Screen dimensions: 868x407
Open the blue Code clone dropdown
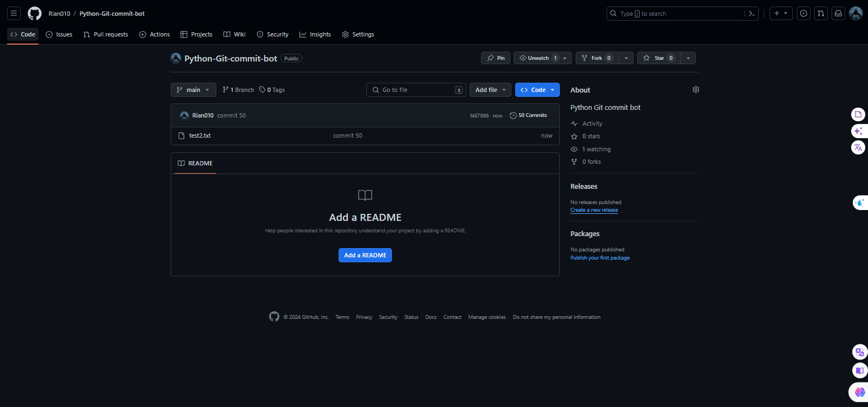537,90
